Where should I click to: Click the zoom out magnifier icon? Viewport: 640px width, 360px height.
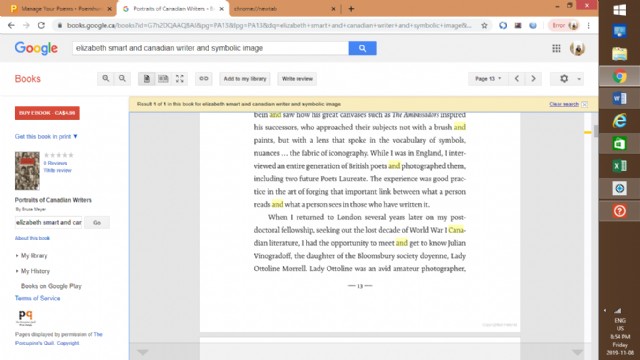pos(122,78)
